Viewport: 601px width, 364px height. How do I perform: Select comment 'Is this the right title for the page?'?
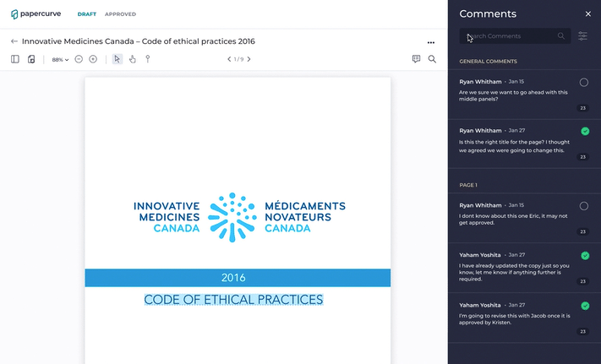tap(514, 146)
